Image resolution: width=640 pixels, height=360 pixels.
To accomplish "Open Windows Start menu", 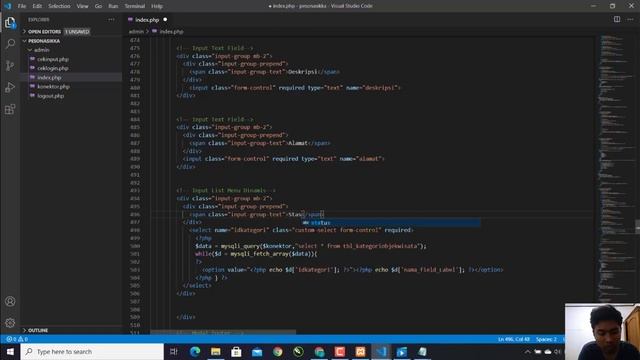I will 10,351.
